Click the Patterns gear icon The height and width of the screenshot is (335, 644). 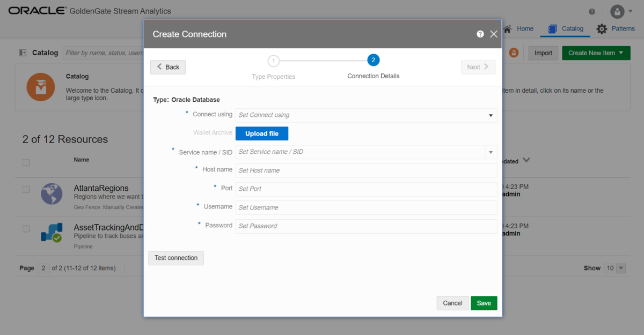[x=602, y=29]
